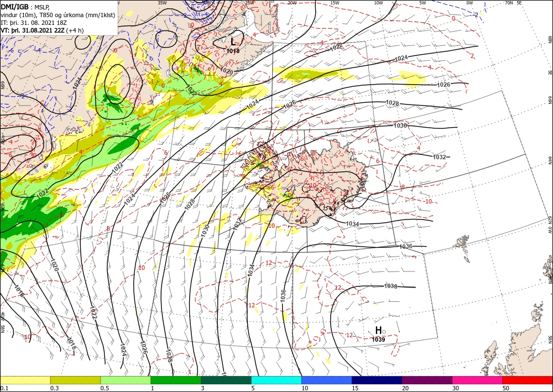Click the 70N latitude label
This screenshot has width=553, height=392.
coord(509,2)
